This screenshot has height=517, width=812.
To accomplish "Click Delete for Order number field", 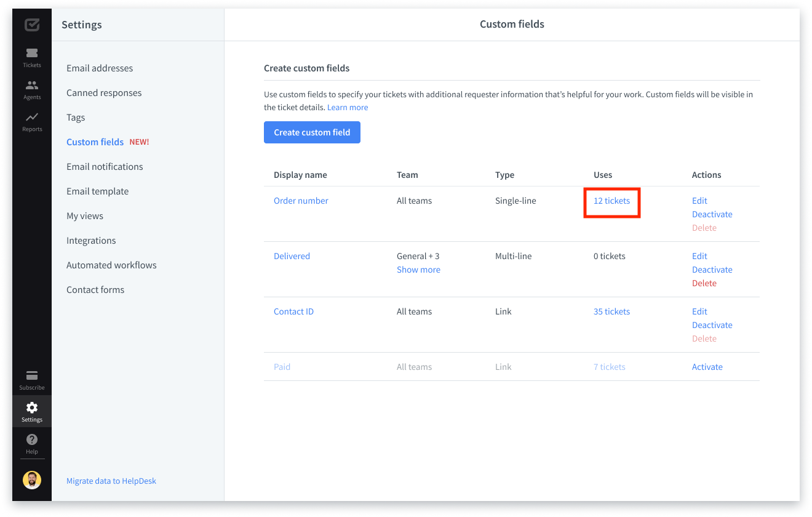I will pos(704,228).
